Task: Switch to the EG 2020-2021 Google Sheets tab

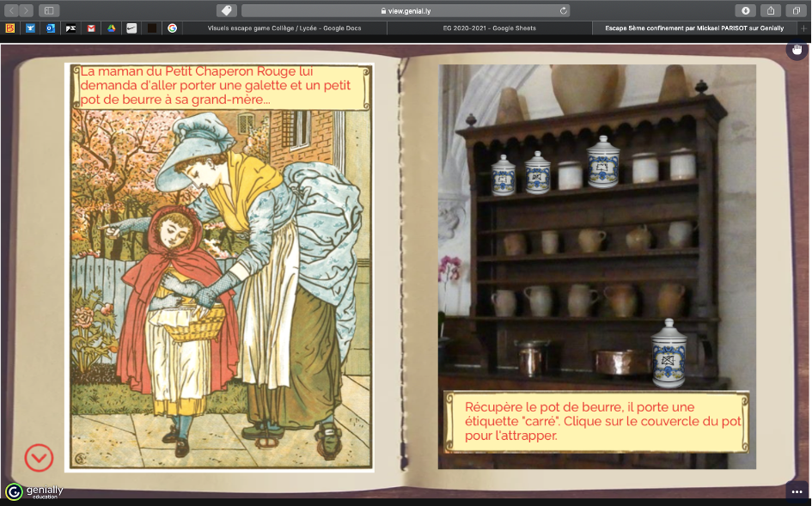Action: 490,28
